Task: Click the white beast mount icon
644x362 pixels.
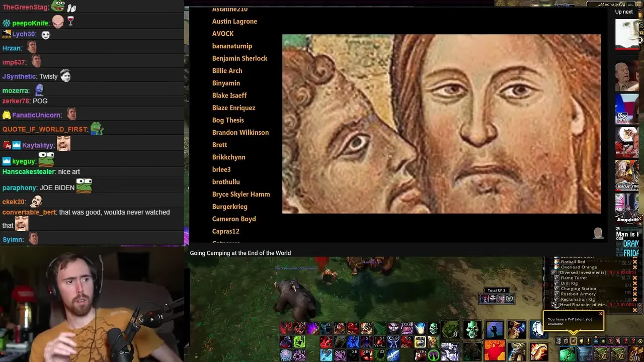Action: click(450, 351)
